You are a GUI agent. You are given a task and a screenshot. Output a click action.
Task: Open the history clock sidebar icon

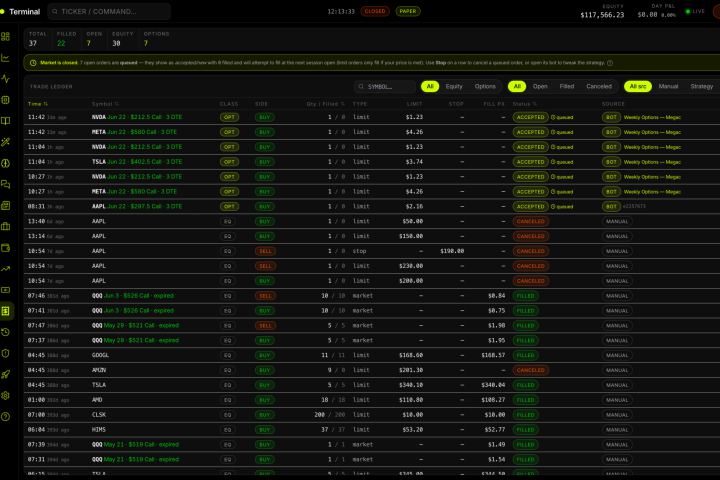tap(6, 332)
